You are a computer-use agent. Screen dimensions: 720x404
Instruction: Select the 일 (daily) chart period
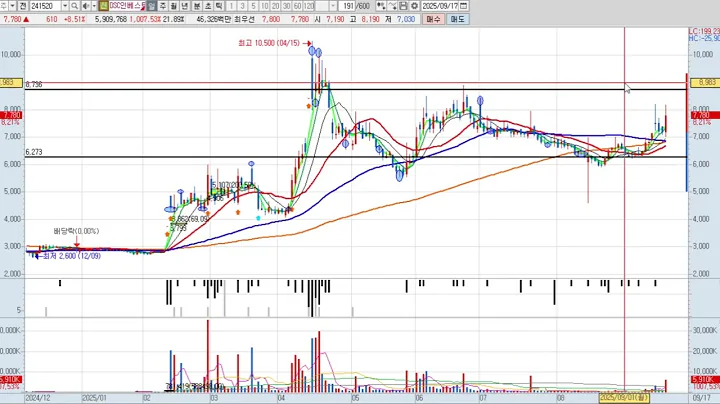point(152,6)
